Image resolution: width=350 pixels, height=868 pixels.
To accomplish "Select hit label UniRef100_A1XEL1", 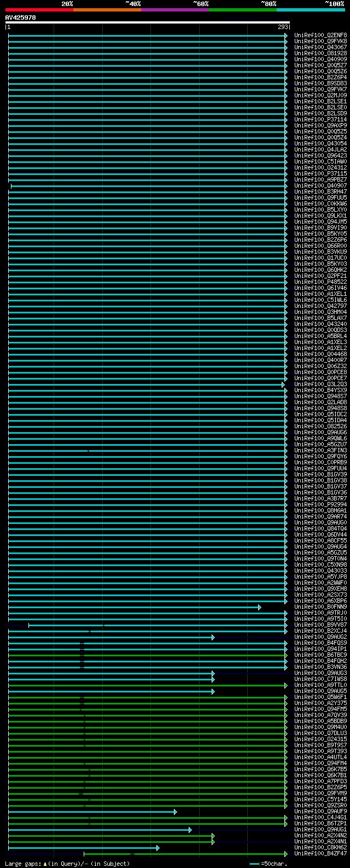I will tap(320, 294).
